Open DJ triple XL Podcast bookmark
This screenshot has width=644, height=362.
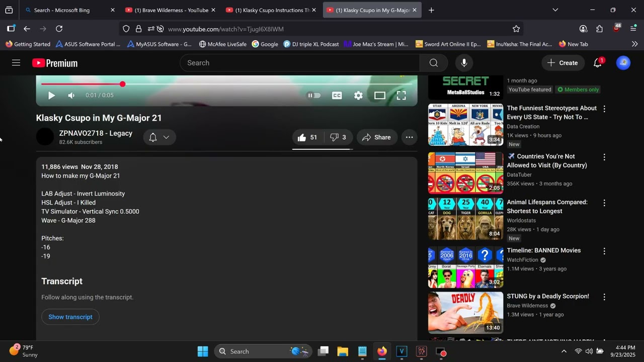click(311, 44)
